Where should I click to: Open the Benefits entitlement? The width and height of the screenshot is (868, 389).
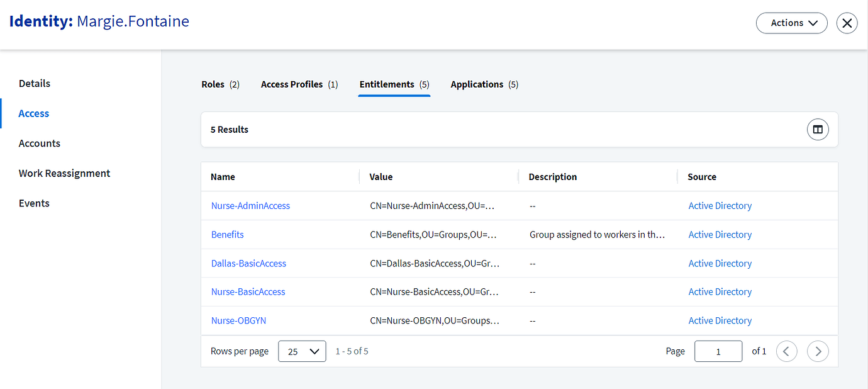tap(227, 234)
